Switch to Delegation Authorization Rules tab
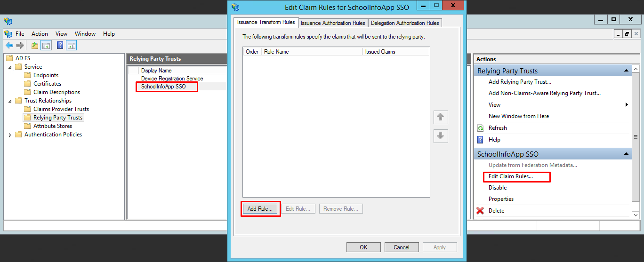This screenshot has height=262, width=644. click(x=405, y=23)
